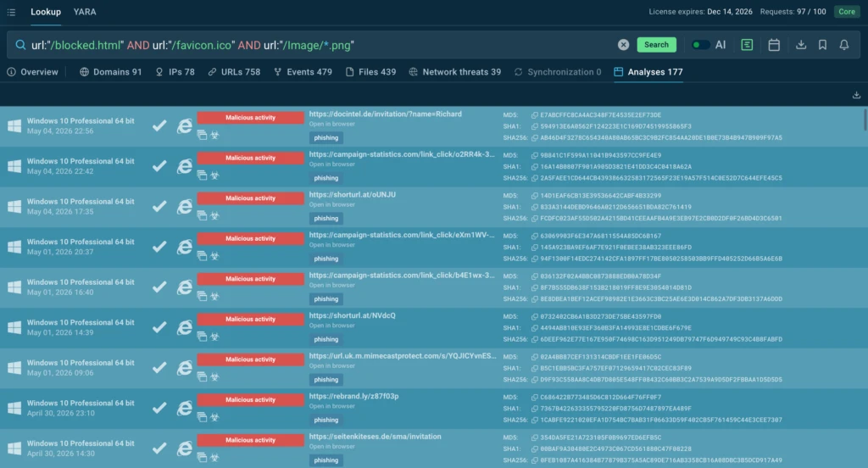Screen dimensions: 868x468
Task: Click the checkmark icon on May 01 16:40 row
Action: click(x=159, y=287)
